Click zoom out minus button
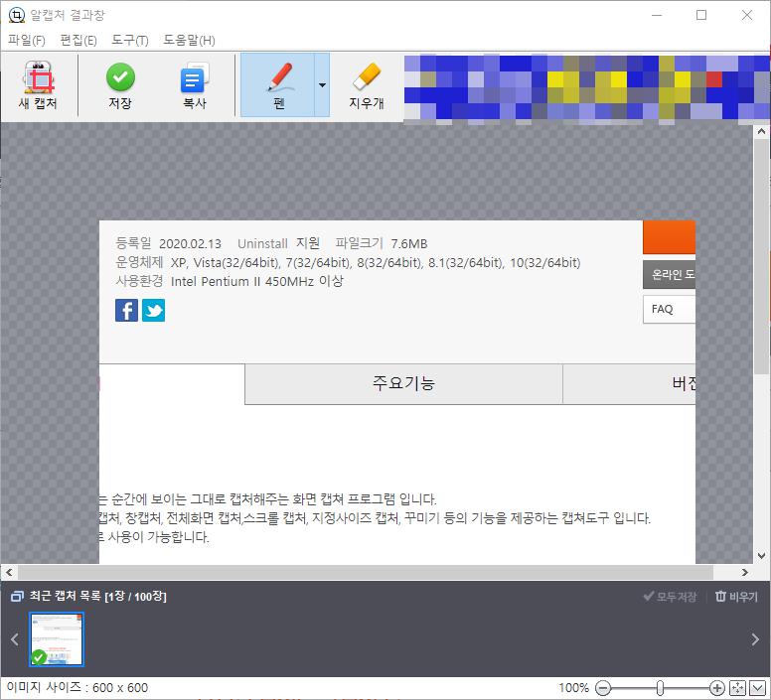This screenshot has height=700, width=771. [603, 688]
